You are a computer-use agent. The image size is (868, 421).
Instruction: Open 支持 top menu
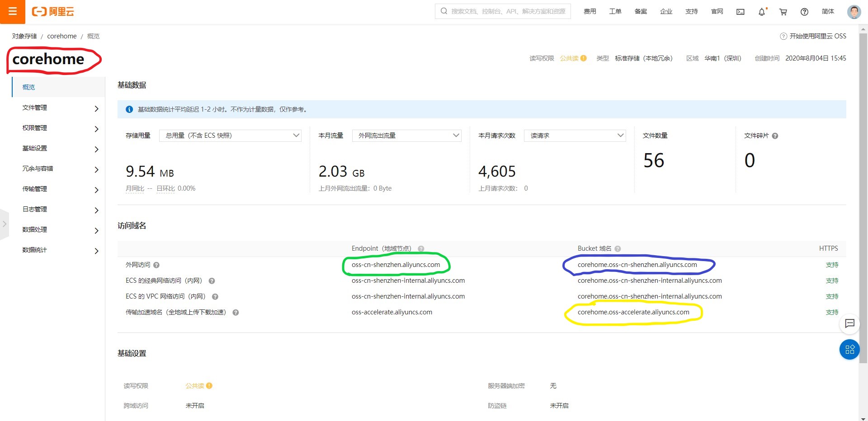tap(691, 12)
